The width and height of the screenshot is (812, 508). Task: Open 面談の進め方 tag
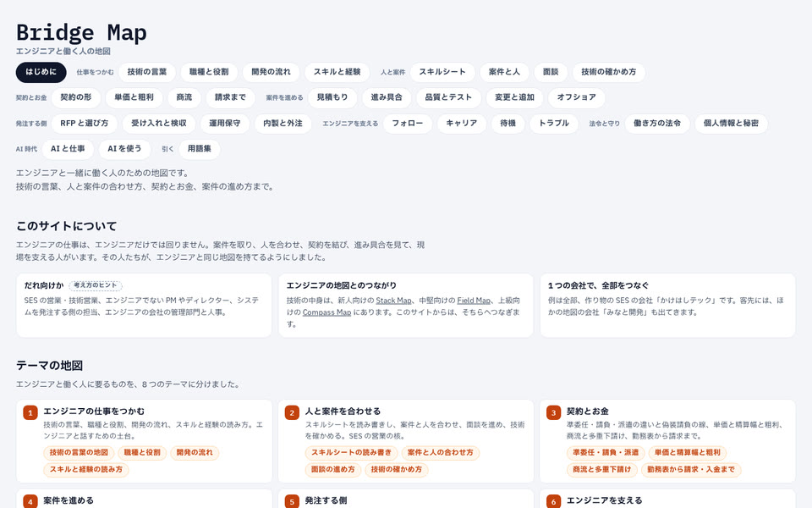click(x=333, y=470)
